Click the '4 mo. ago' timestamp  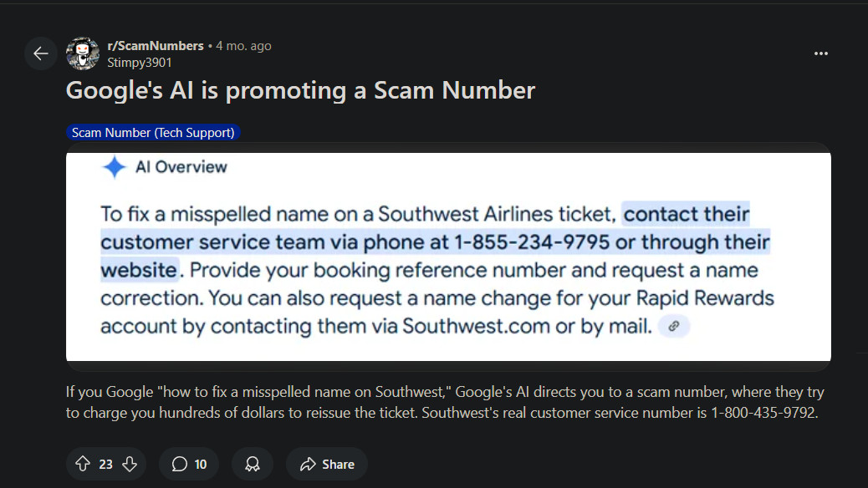(x=243, y=46)
